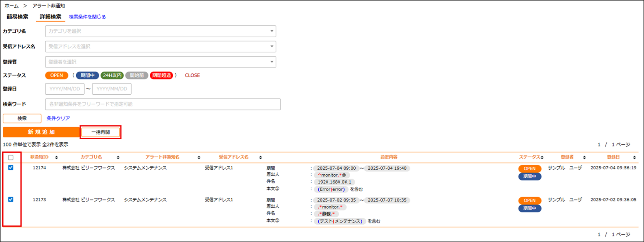Screen dimensions: 644x242
Task: Click the 登録日 2025-07-04 09:56:19 cell
Action: click(613, 168)
